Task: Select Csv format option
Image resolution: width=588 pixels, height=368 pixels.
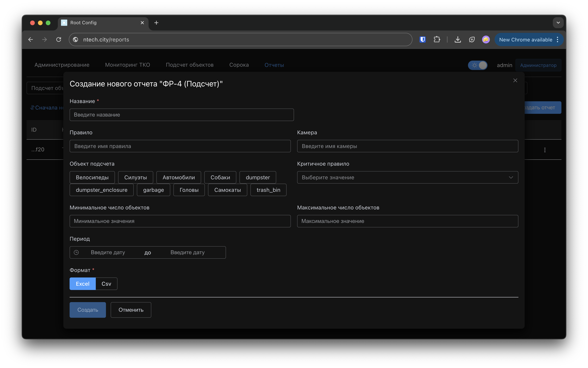Action: pyautogui.click(x=106, y=284)
